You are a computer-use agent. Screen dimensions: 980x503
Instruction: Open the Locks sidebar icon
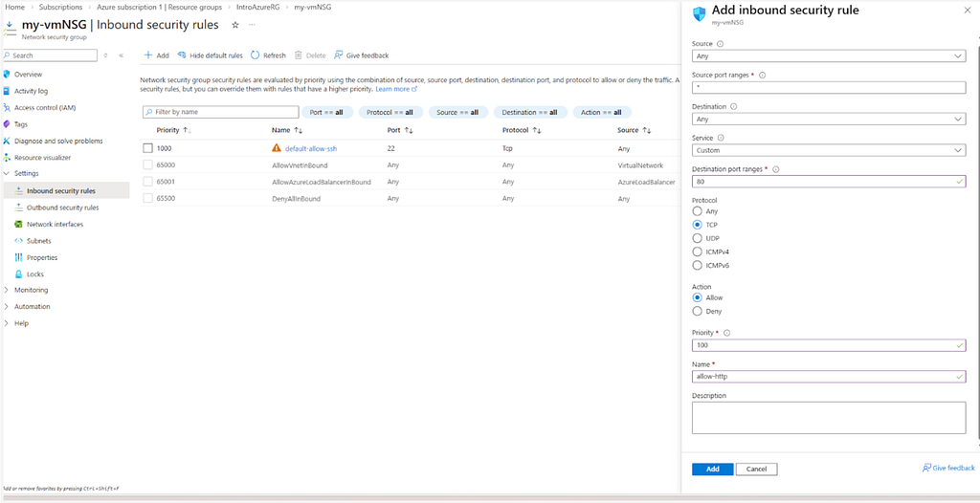(x=19, y=273)
